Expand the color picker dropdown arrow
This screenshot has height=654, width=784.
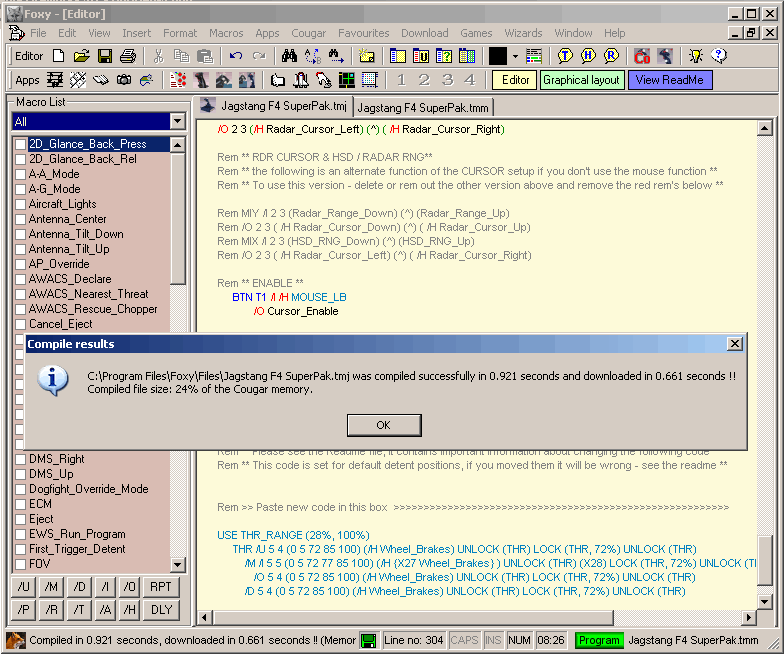[515, 57]
